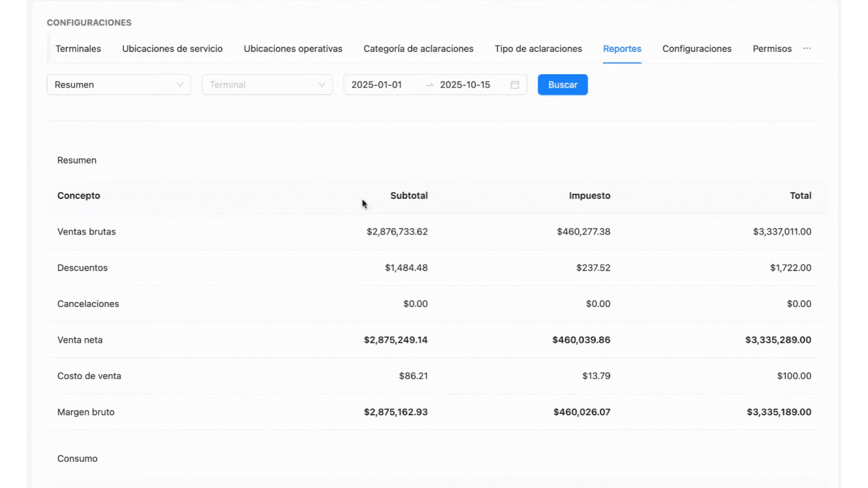Switch to the Terminales tab
The width and height of the screenshot is (868, 488).
78,49
